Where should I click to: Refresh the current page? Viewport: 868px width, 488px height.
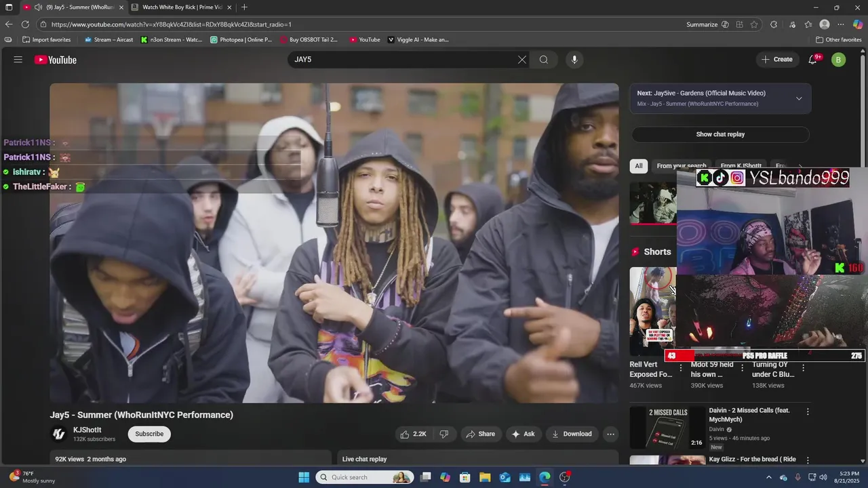[25, 24]
